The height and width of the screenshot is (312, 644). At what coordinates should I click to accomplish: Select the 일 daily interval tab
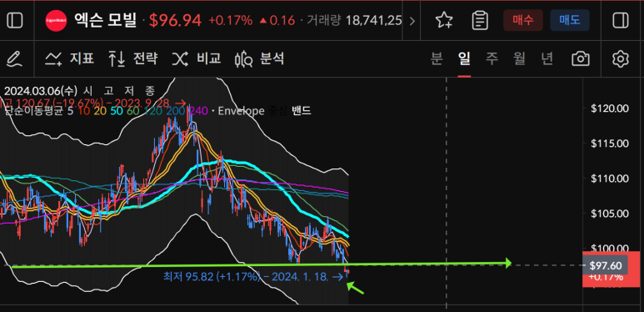coord(464,59)
